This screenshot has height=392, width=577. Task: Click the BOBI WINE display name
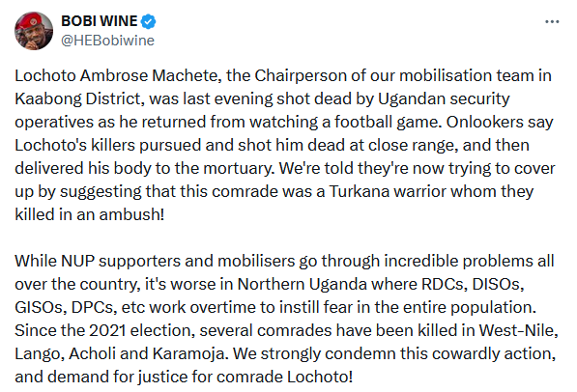[99, 21]
